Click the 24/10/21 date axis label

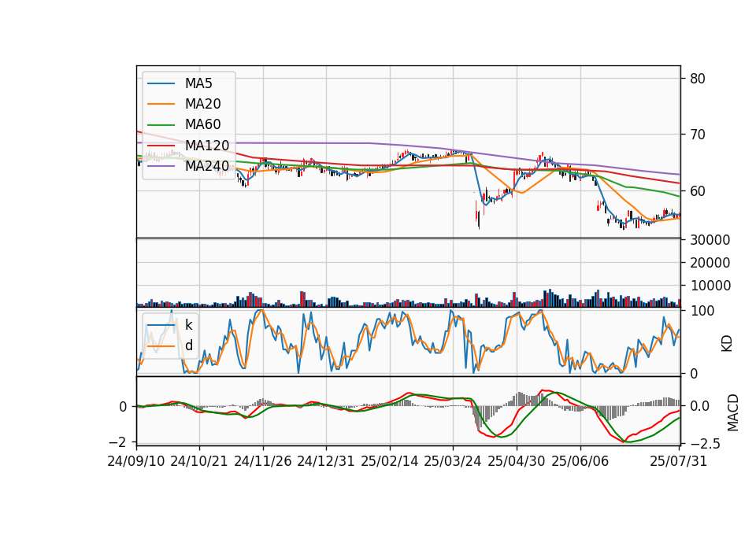199,461
